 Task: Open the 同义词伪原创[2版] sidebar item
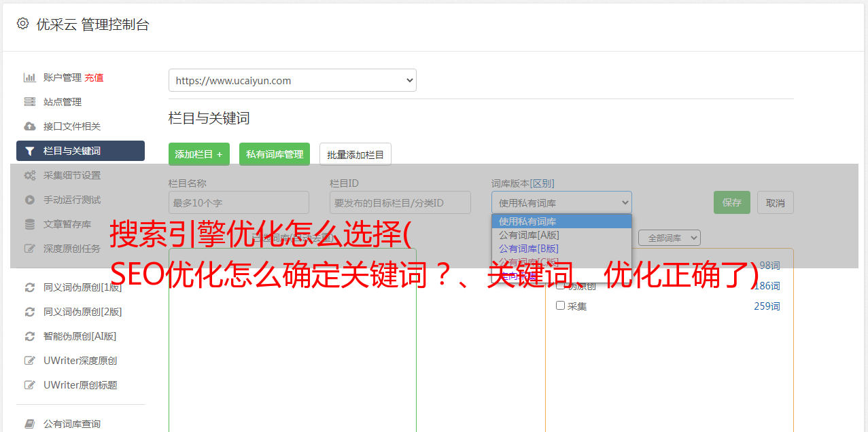[80, 312]
